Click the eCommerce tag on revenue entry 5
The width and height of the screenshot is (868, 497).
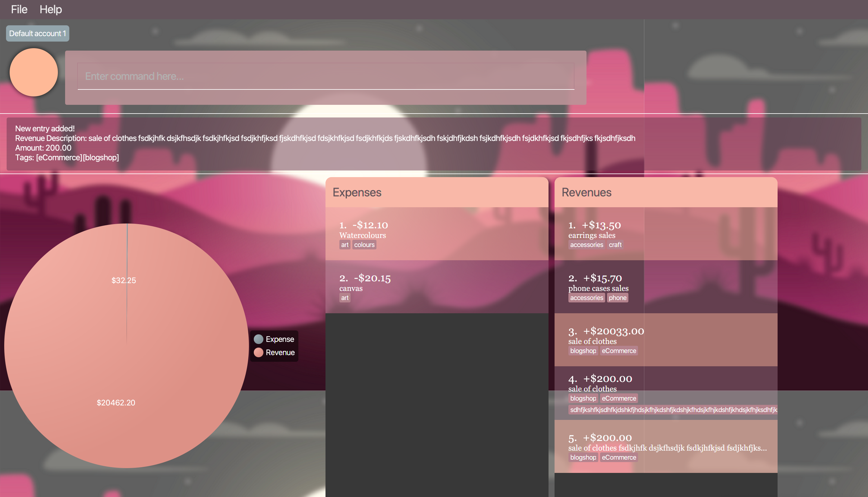(618, 458)
